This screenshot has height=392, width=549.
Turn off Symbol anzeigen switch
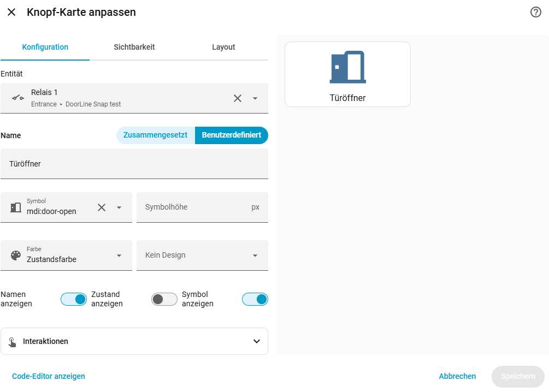coord(255,299)
